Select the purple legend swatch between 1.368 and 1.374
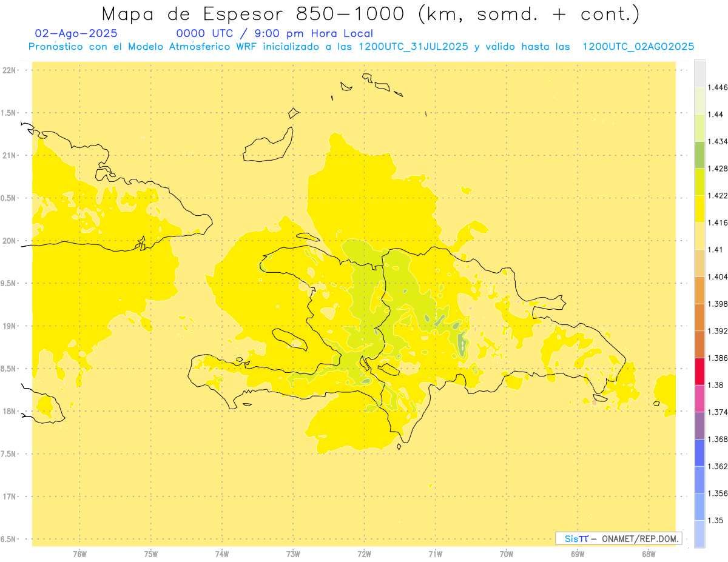728x562 pixels. 699,426
